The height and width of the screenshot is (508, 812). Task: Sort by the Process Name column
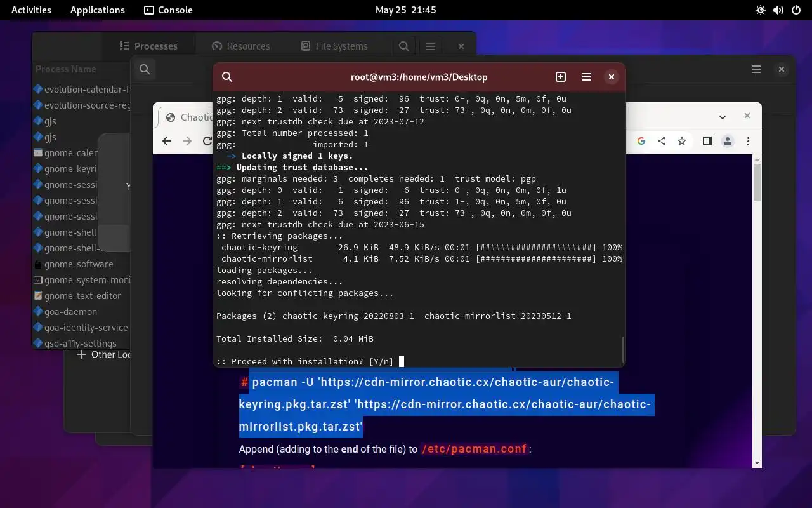tap(66, 69)
